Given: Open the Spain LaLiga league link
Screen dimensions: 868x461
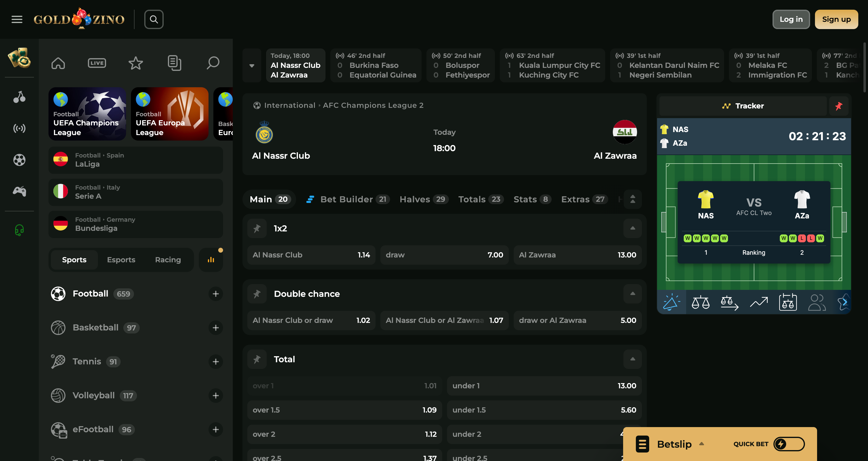Looking at the screenshot, I should pos(136,160).
